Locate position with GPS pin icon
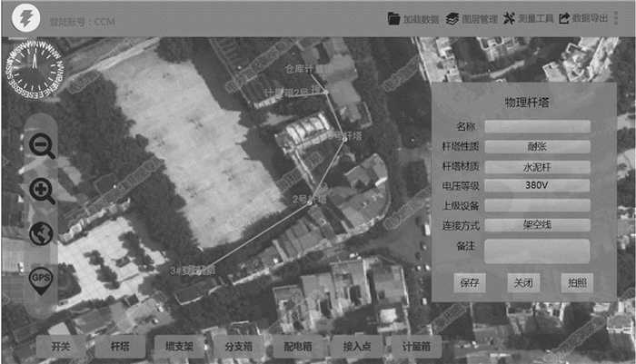The height and width of the screenshot is (364, 636). 42,279
